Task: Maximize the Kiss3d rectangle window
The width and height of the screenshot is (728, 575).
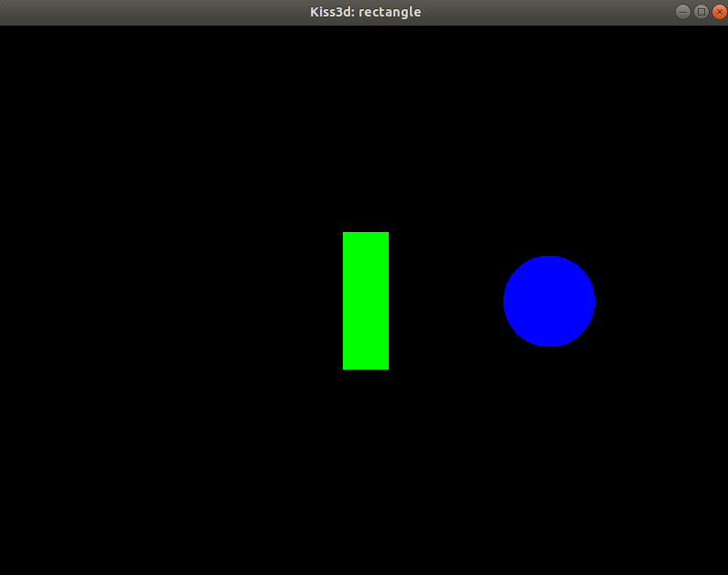Action: click(701, 12)
